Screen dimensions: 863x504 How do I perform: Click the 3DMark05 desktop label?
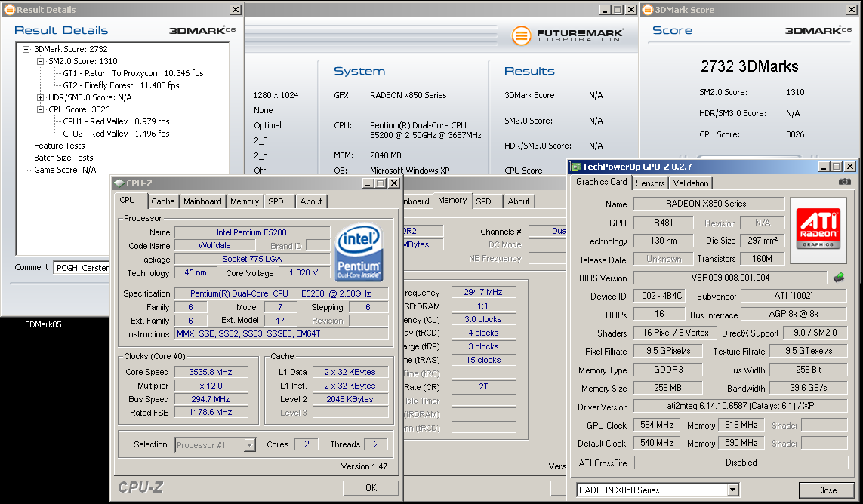click(x=44, y=324)
